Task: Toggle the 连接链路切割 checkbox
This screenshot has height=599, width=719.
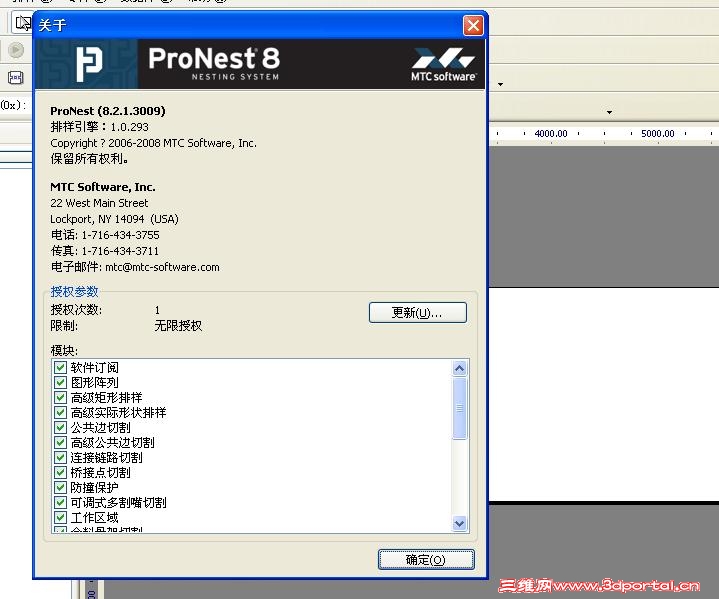Action: click(x=60, y=457)
